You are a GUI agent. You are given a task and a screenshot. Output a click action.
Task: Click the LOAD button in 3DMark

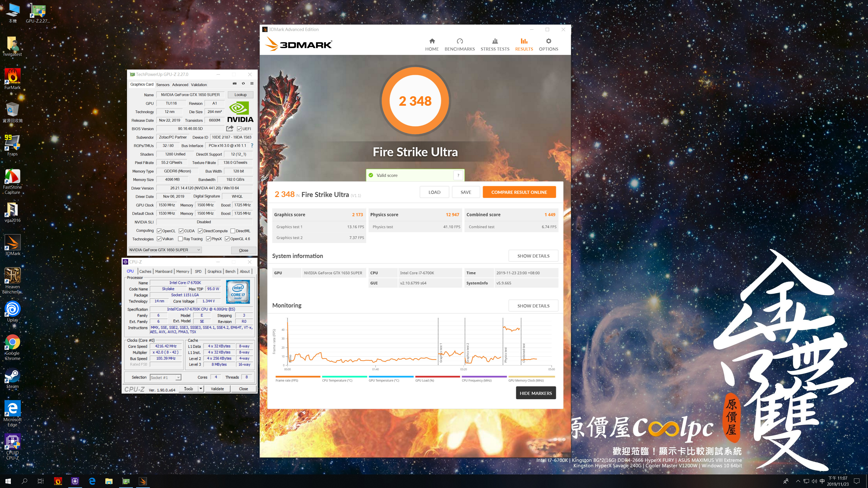click(x=434, y=192)
